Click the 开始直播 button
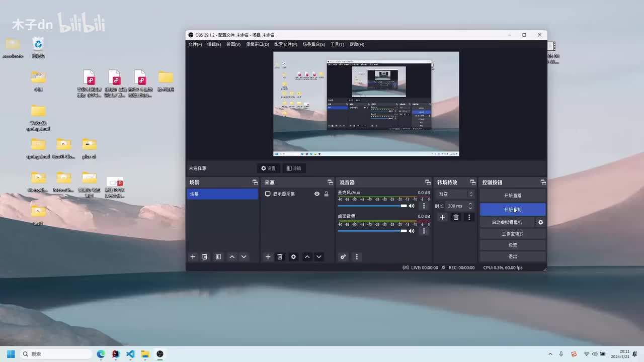Viewport: 644px width, 362px height. (513, 195)
